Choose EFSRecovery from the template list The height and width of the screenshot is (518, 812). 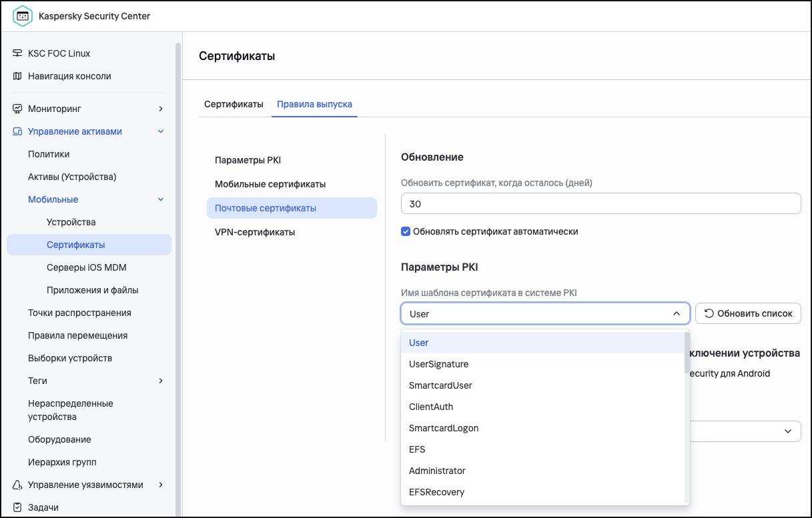[x=542, y=492]
